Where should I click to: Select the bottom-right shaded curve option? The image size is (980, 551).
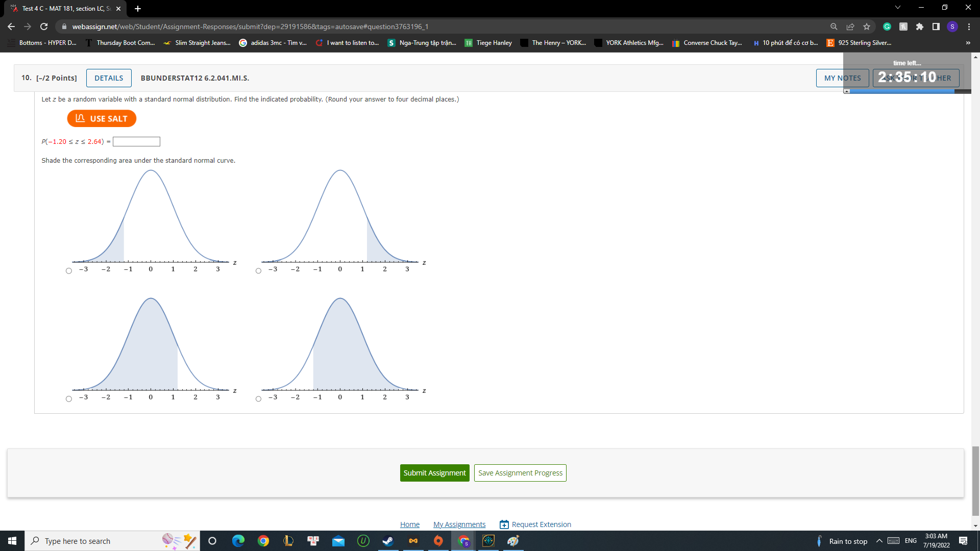click(258, 398)
